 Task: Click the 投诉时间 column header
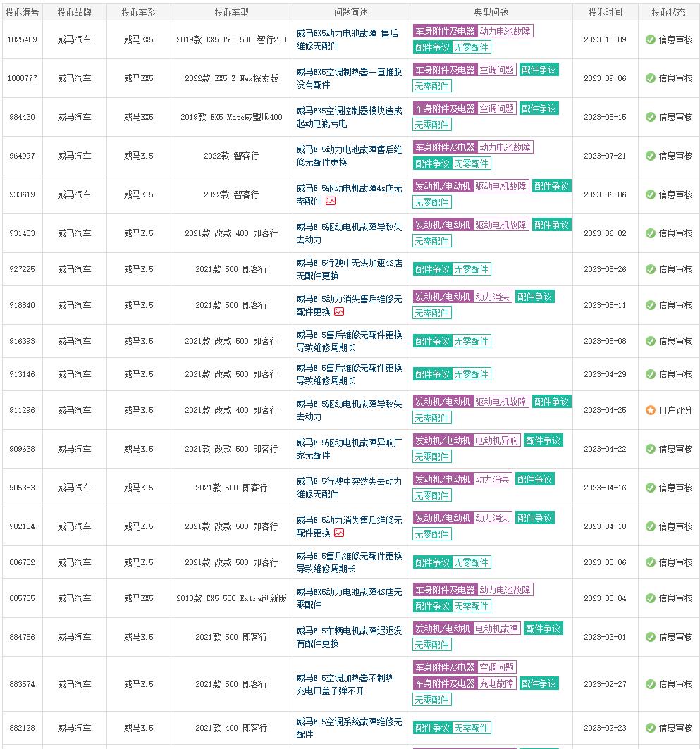tap(605, 12)
